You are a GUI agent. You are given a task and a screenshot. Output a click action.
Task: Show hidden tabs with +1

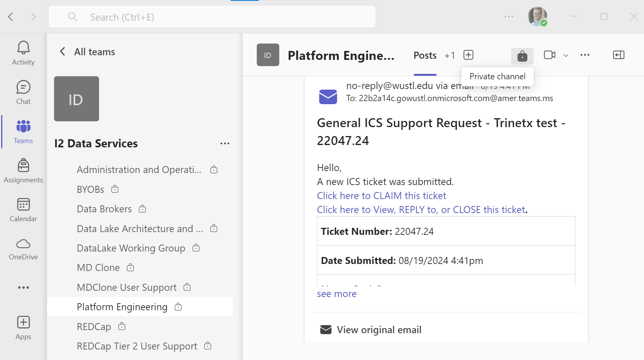pyautogui.click(x=450, y=56)
